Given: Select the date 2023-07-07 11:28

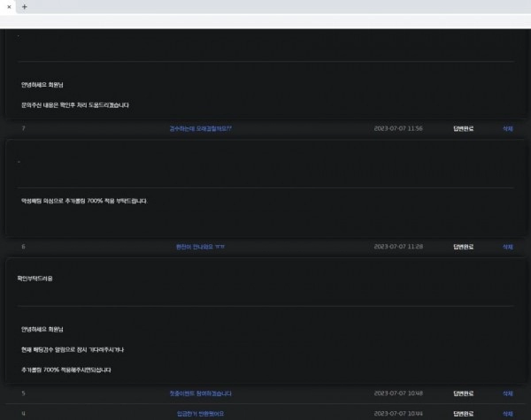Looking at the screenshot, I should click(398, 247).
